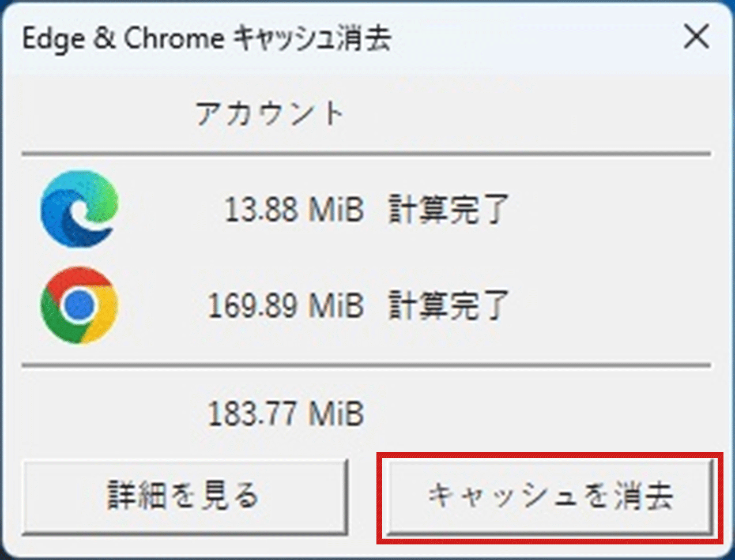
Task: Click the separator line below アカウント header
Action: [x=366, y=154]
